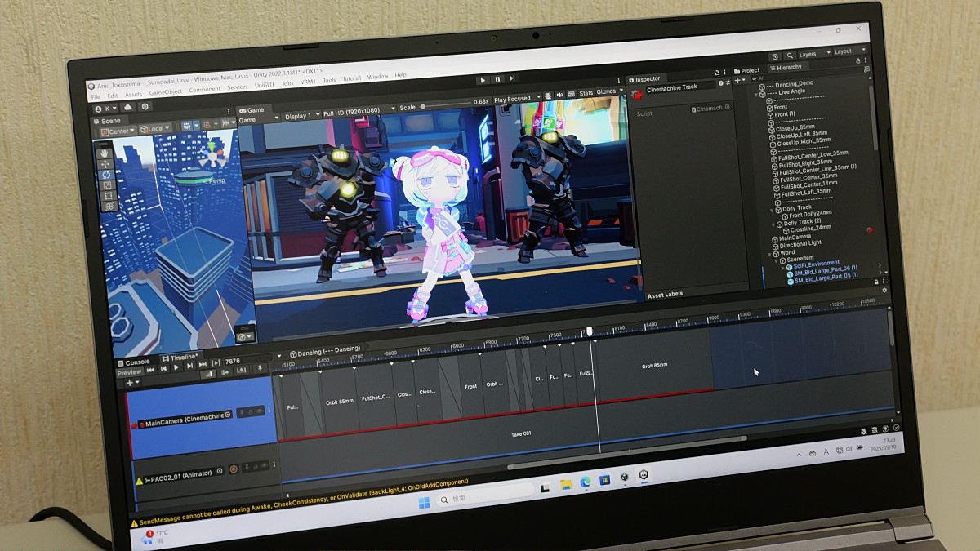Click the Timeline frame field 7876
The image size is (980, 551).
(x=247, y=360)
